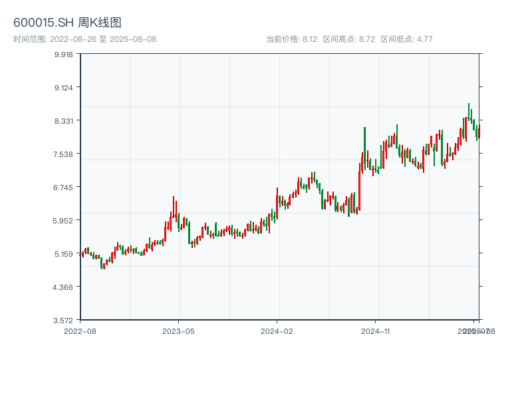Select the 时间范围 date range text
Image resolution: width=532 pixels, height=399 pixels.
coord(84,39)
